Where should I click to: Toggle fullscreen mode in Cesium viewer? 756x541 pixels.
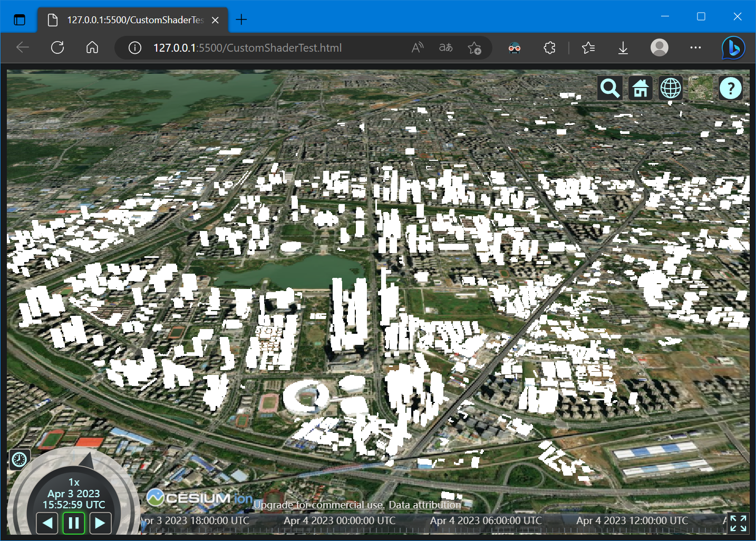(x=738, y=523)
